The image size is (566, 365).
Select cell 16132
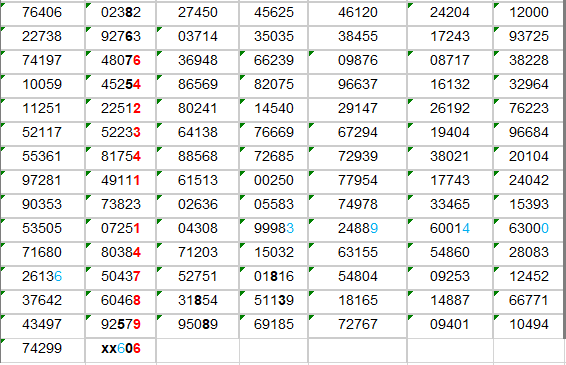(450, 85)
